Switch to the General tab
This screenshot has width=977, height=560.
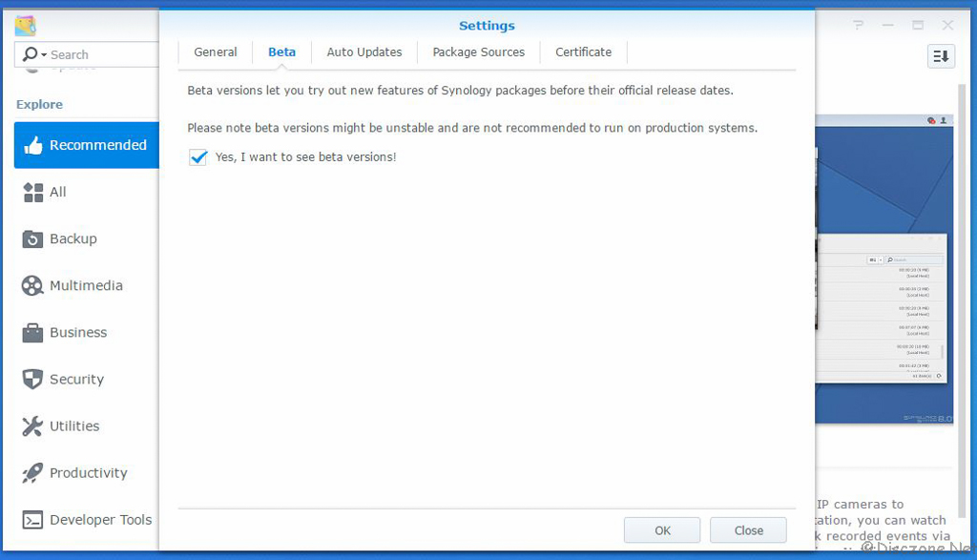[216, 52]
